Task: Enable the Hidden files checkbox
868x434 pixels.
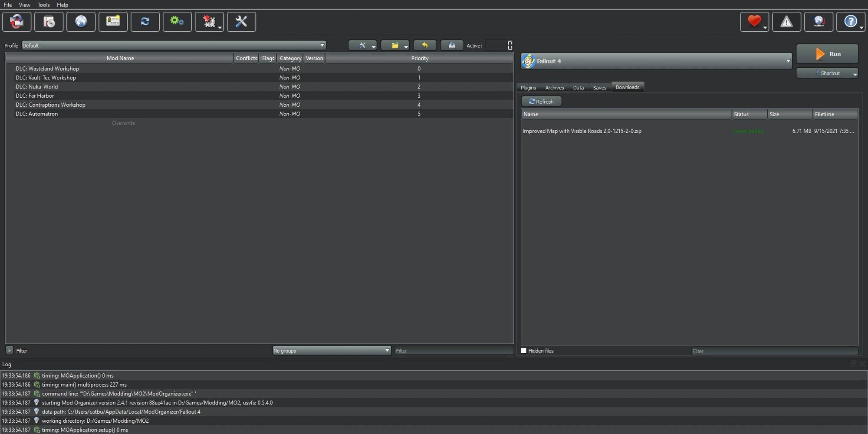Action: click(524, 351)
